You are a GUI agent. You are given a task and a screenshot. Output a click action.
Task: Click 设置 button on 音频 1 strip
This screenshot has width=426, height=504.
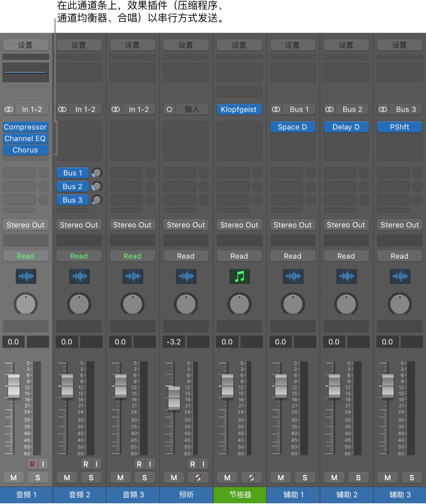(25, 45)
